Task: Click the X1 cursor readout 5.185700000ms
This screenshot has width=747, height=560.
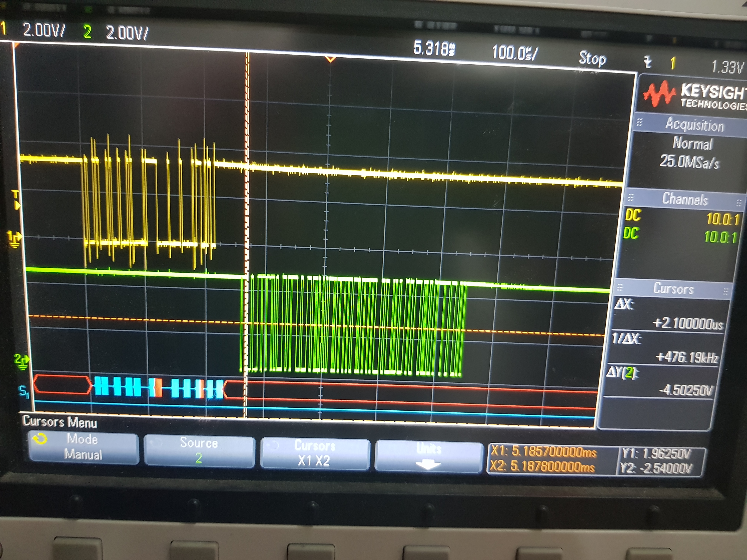Action: pos(544,451)
